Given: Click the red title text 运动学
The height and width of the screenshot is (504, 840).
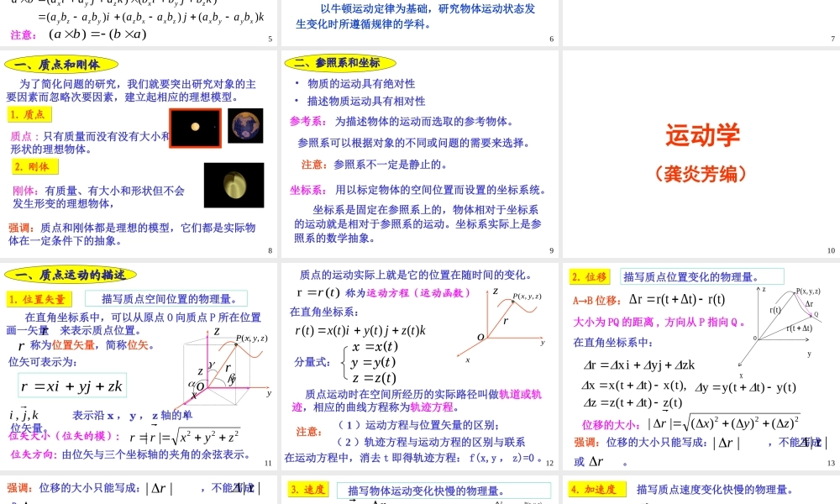Looking at the screenshot, I should [702, 134].
